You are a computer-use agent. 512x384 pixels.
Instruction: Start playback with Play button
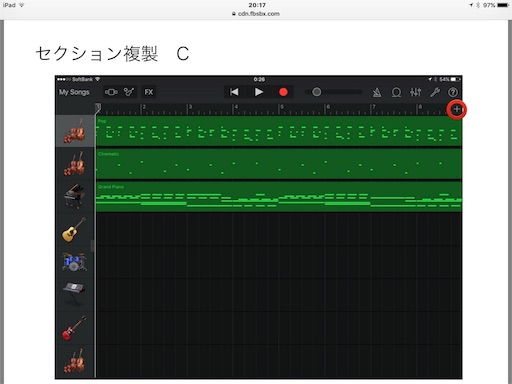coord(259,92)
